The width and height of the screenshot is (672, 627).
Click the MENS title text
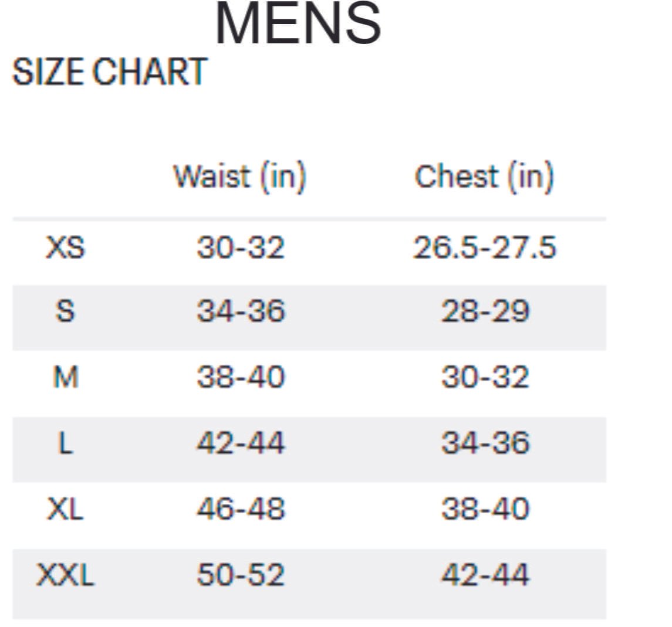pyautogui.click(x=298, y=25)
